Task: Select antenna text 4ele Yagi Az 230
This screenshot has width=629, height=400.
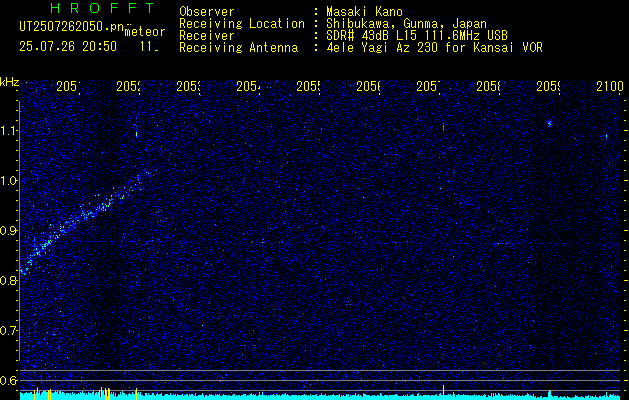Action: pos(383,48)
